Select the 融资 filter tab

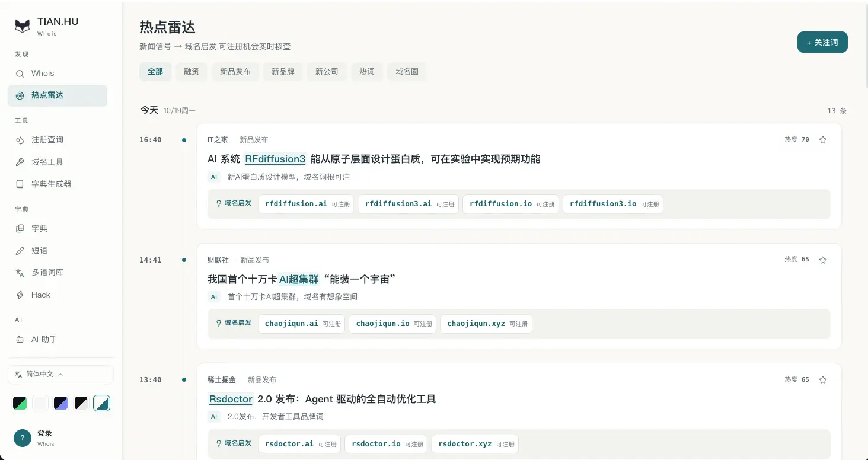click(x=192, y=72)
